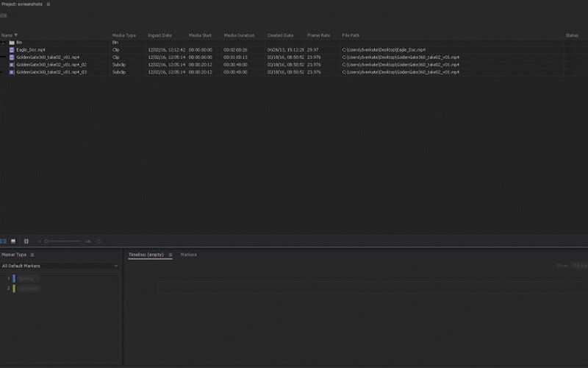Select the Timeline: (empty) tab
Viewport: 588px width, 368px height.
point(146,255)
